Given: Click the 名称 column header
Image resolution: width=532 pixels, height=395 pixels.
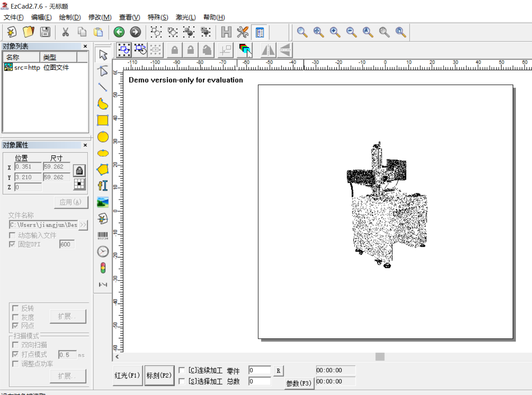Looking at the screenshot, I should click(21, 57).
